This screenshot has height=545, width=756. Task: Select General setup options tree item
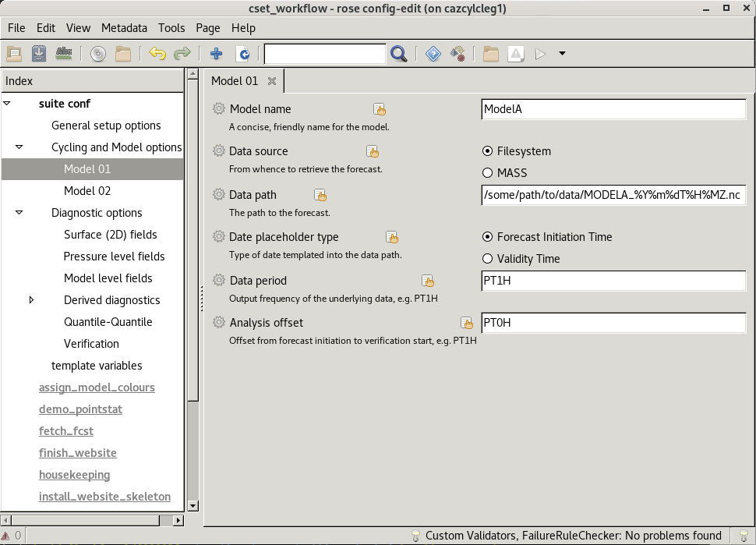(x=106, y=126)
